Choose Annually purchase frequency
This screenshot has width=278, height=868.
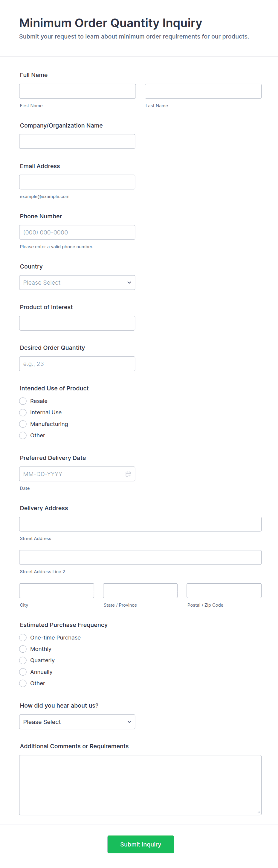(23, 672)
